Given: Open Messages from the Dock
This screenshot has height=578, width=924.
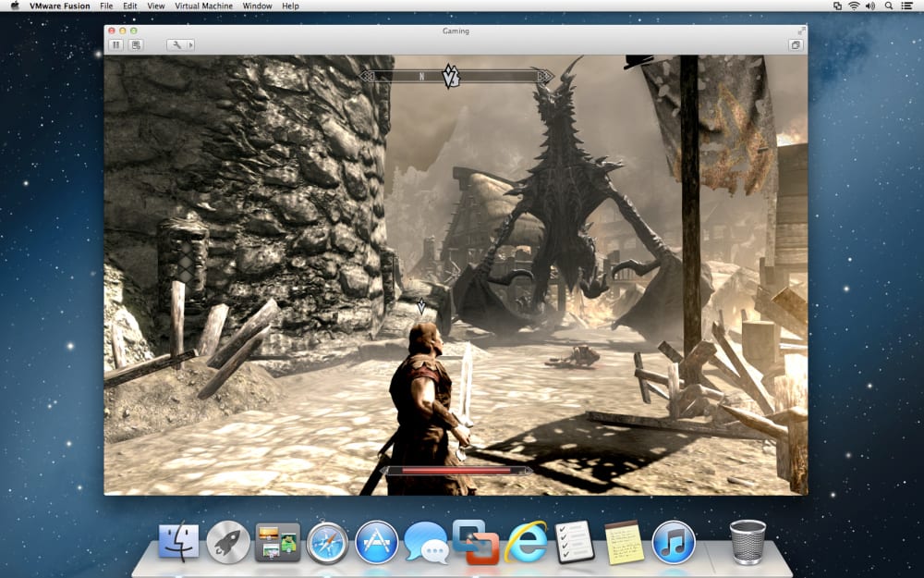Looking at the screenshot, I should pos(427,543).
